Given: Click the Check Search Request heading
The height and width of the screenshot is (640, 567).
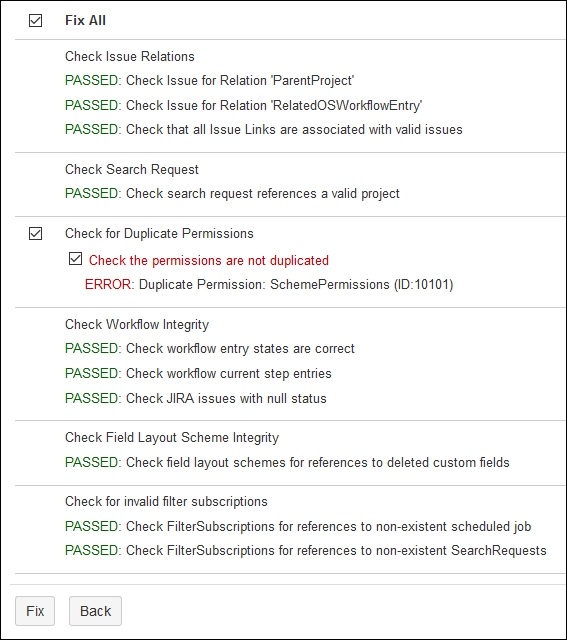Looking at the screenshot, I should point(132,169).
